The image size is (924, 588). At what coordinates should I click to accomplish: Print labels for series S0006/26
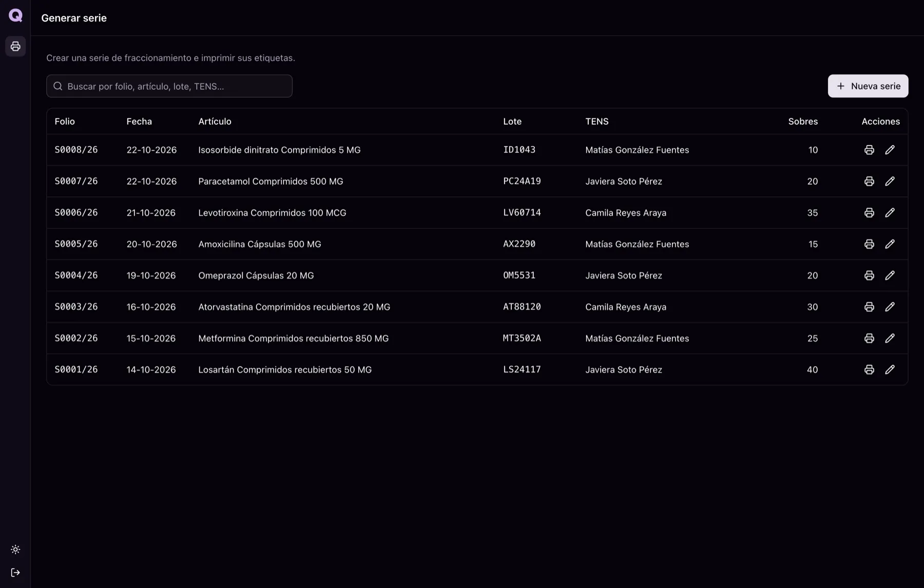(x=869, y=212)
